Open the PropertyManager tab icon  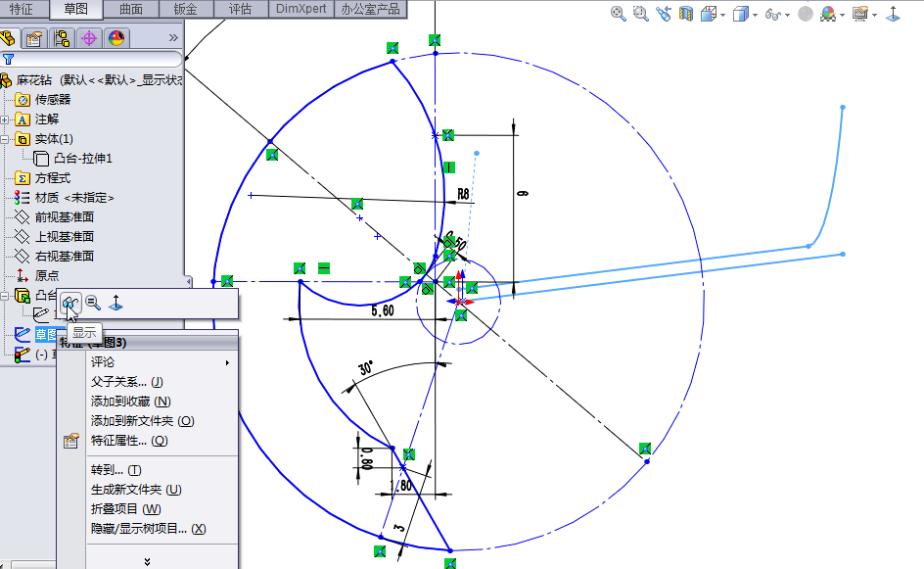tap(35, 39)
